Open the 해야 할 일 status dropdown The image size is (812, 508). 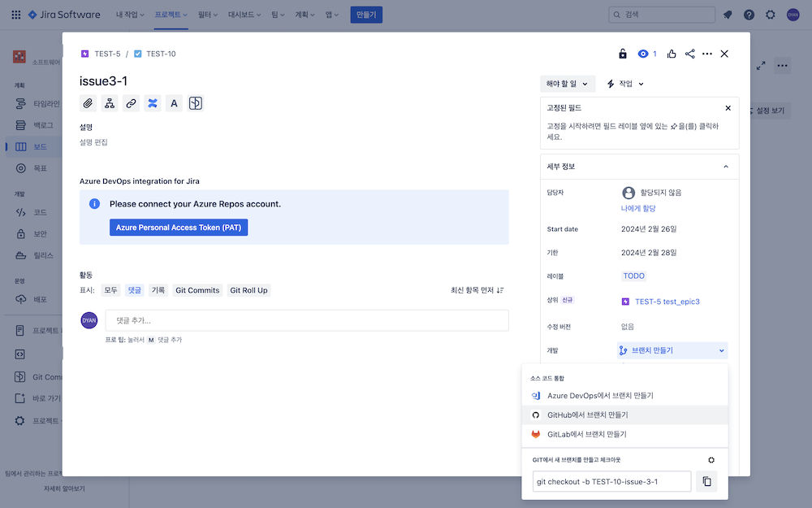[x=568, y=84]
